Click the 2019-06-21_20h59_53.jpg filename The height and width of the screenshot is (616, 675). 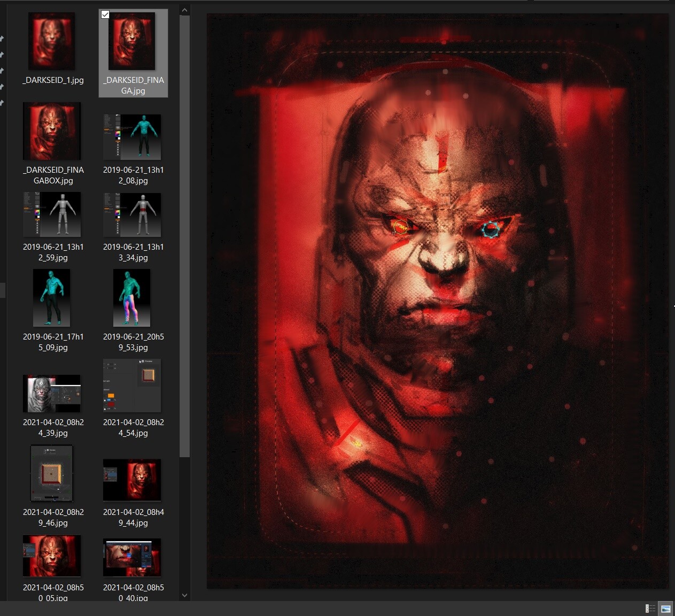pos(134,342)
